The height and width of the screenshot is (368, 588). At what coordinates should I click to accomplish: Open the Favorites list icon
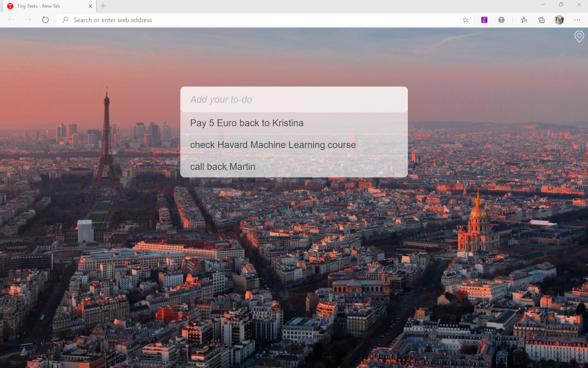click(x=524, y=20)
